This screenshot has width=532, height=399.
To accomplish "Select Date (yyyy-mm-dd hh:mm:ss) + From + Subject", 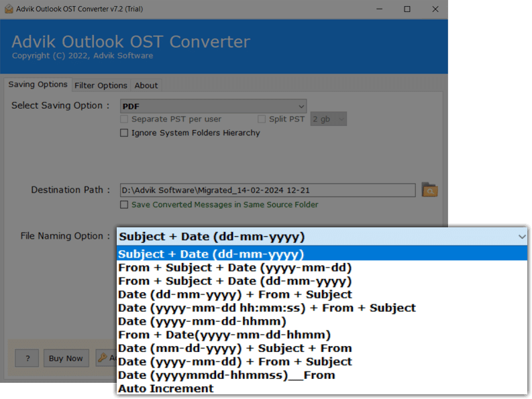I will click(322, 308).
